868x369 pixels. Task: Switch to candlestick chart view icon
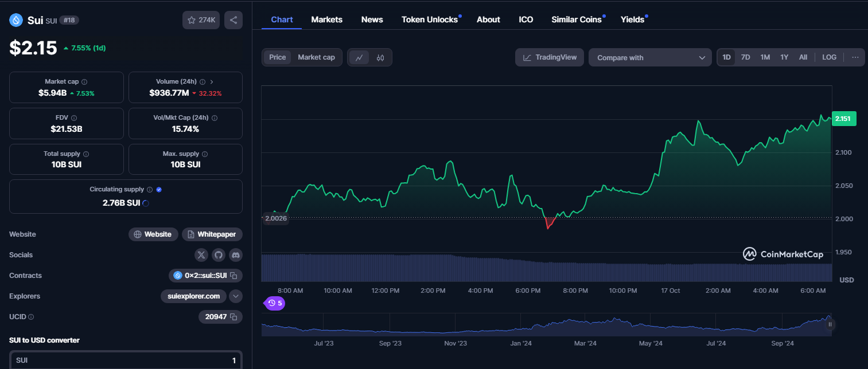(380, 57)
